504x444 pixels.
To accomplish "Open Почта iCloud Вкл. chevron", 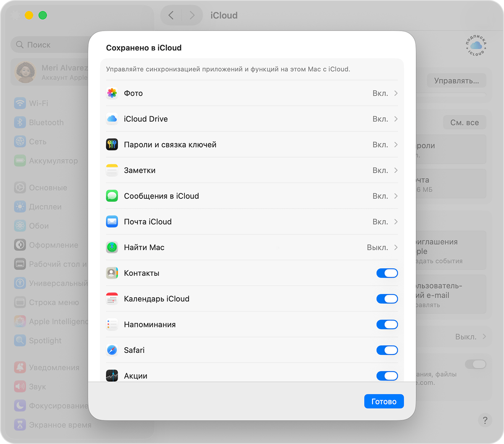I will click(396, 222).
